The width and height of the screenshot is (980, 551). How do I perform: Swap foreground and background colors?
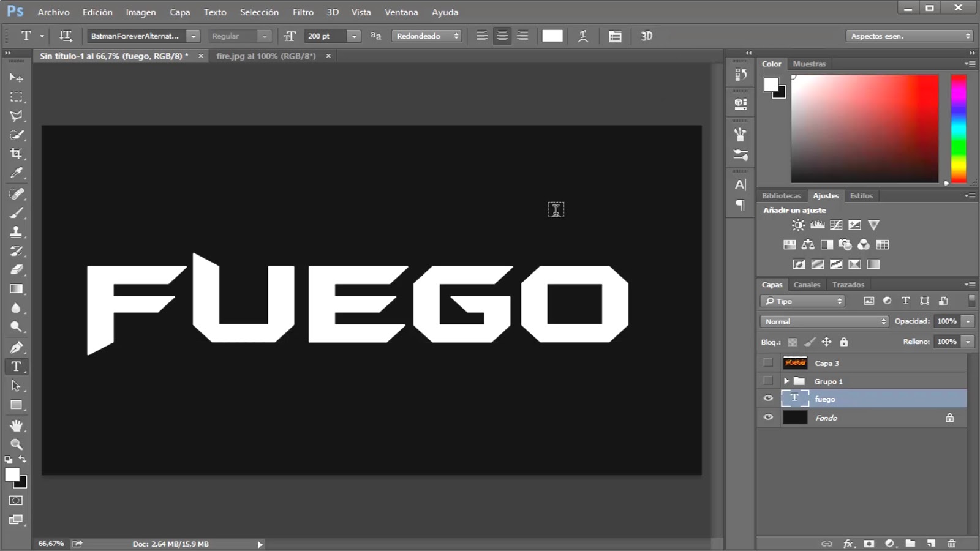pyautogui.click(x=23, y=459)
